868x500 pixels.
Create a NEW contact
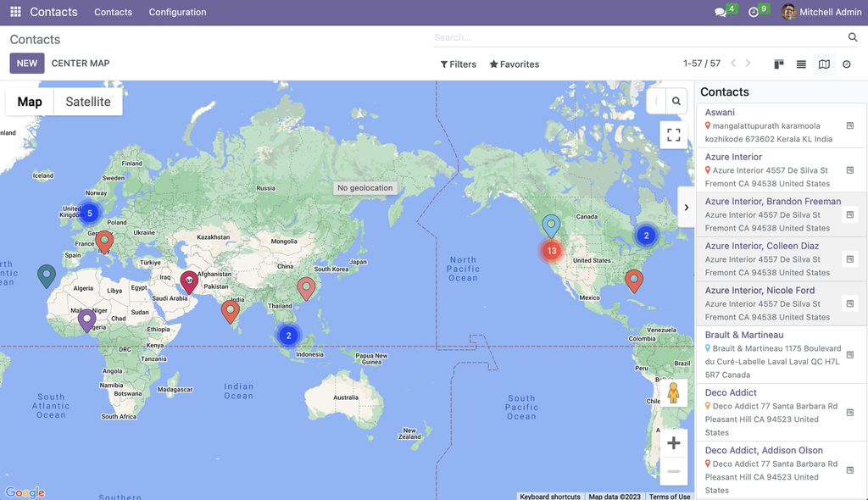[x=26, y=63]
